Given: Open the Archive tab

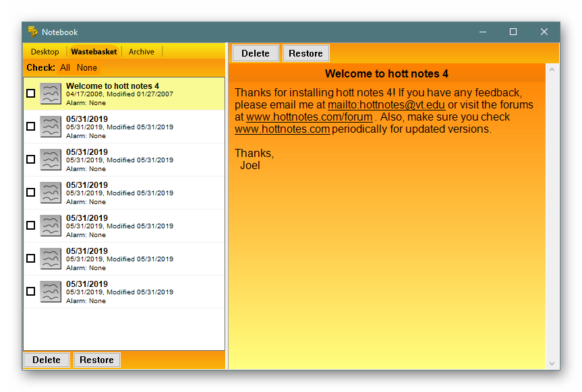Looking at the screenshot, I should 142,52.
